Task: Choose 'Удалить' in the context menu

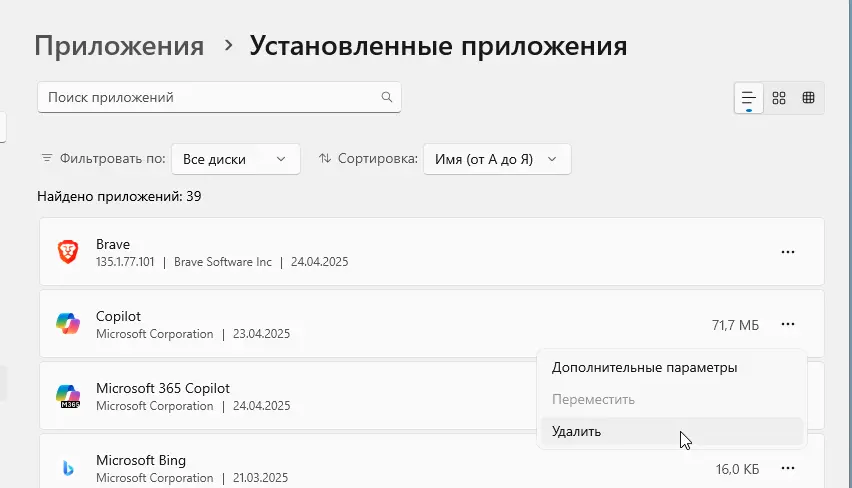Action: point(672,431)
